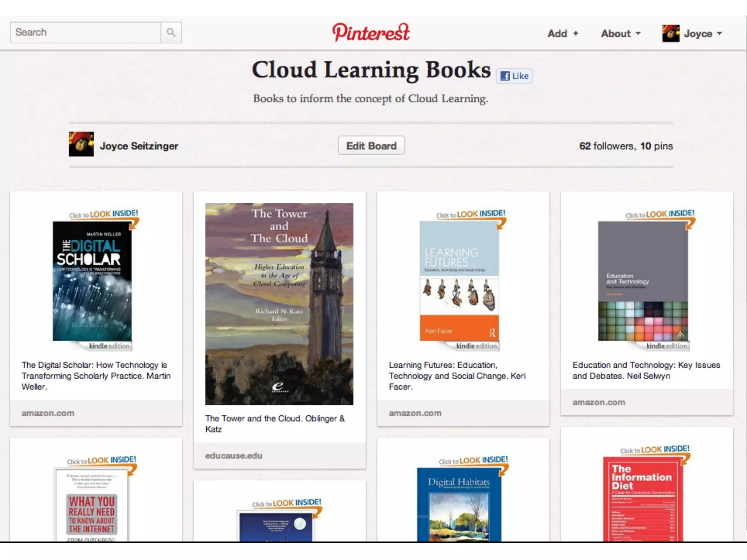Image resolution: width=747 pixels, height=560 pixels.
Task: Expand the About dropdown
Action: pos(620,34)
